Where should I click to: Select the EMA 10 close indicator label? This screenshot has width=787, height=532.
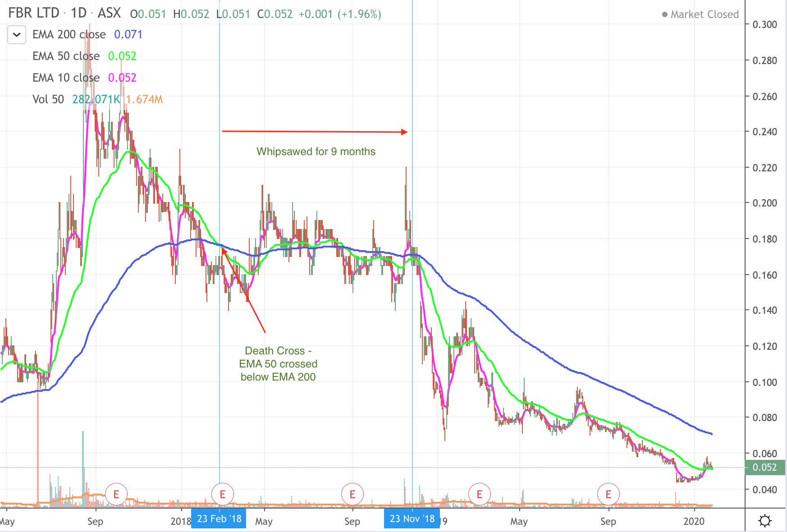click(66, 78)
